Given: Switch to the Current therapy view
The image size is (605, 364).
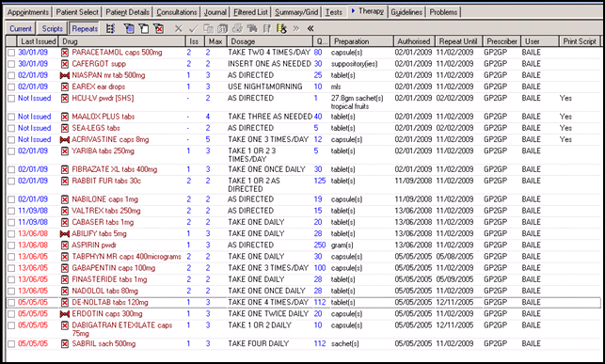Looking at the screenshot, I should tap(21, 29).
